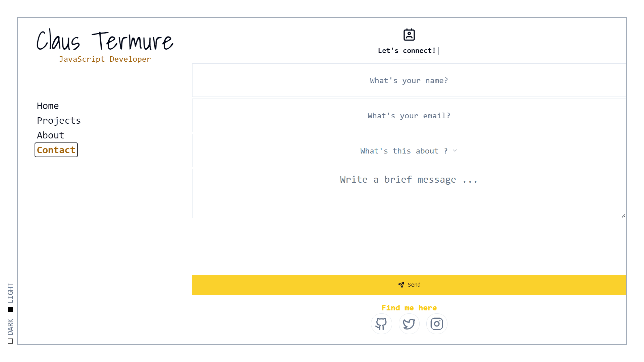Open the Instagram profile icon

pos(437,324)
